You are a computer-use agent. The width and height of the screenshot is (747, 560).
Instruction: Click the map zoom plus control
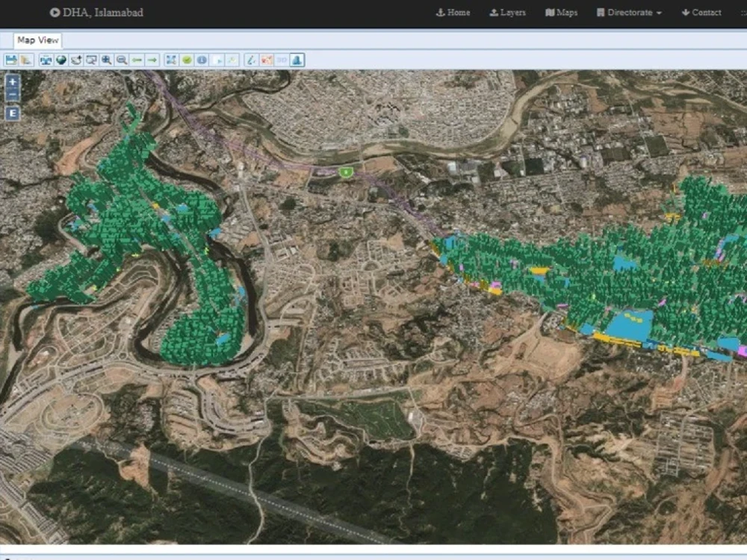point(11,81)
